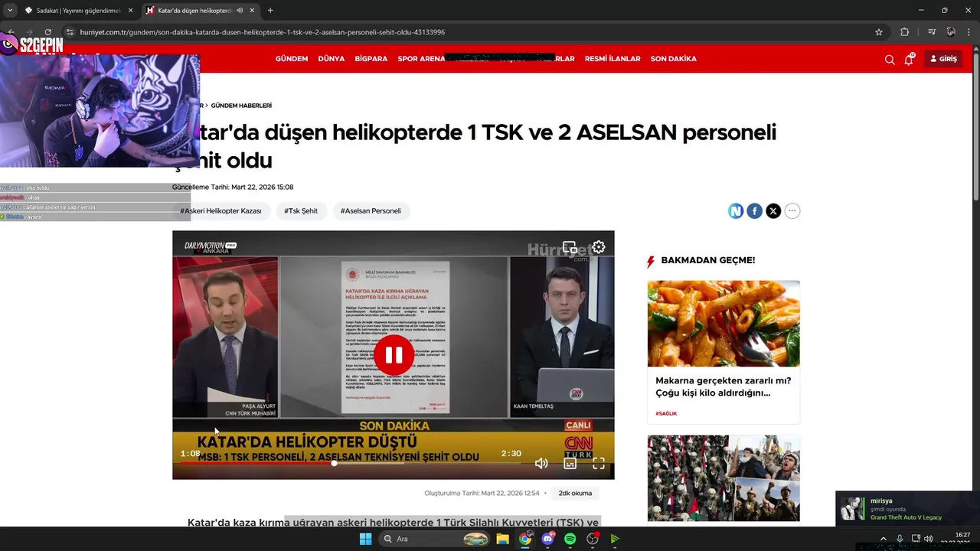This screenshot has height=551, width=980.
Task: Open the video settings gear
Action: tap(599, 247)
